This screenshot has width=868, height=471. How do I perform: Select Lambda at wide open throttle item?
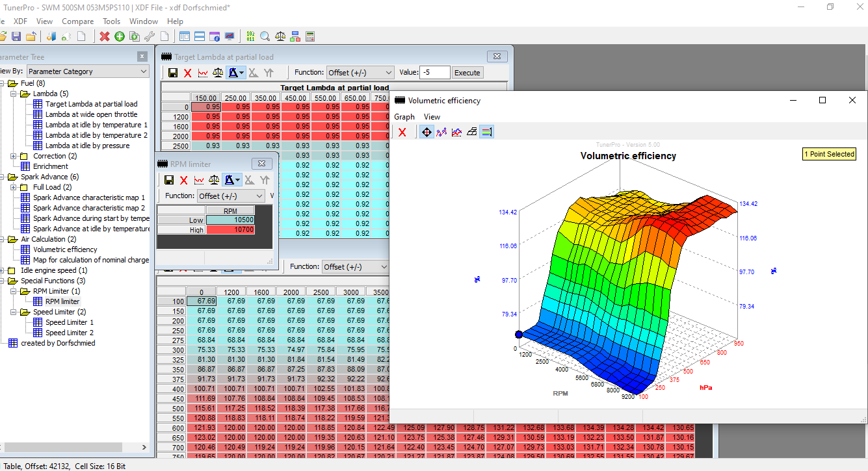pos(91,114)
